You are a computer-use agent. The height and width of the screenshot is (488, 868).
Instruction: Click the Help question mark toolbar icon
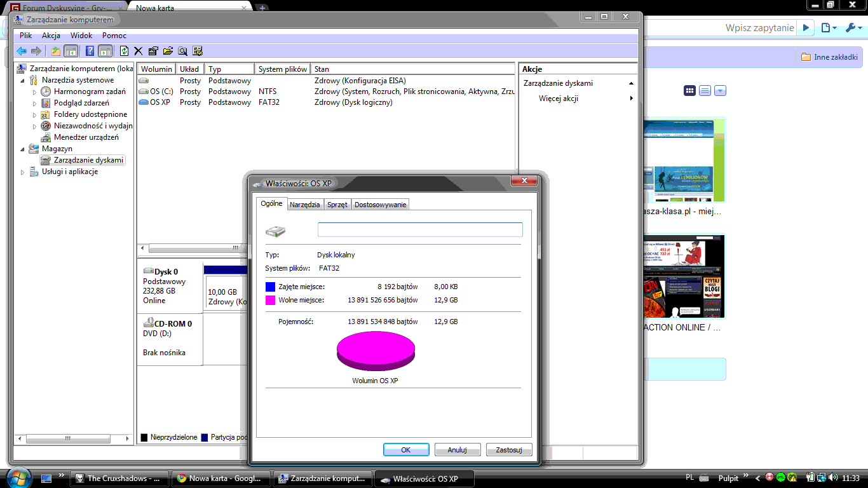point(90,51)
